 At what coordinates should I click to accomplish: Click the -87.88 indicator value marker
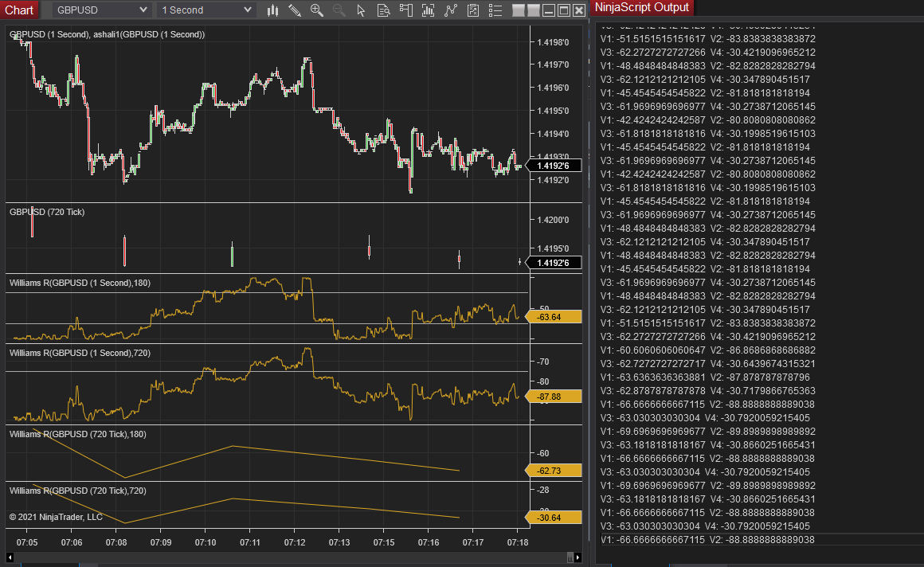[554, 397]
